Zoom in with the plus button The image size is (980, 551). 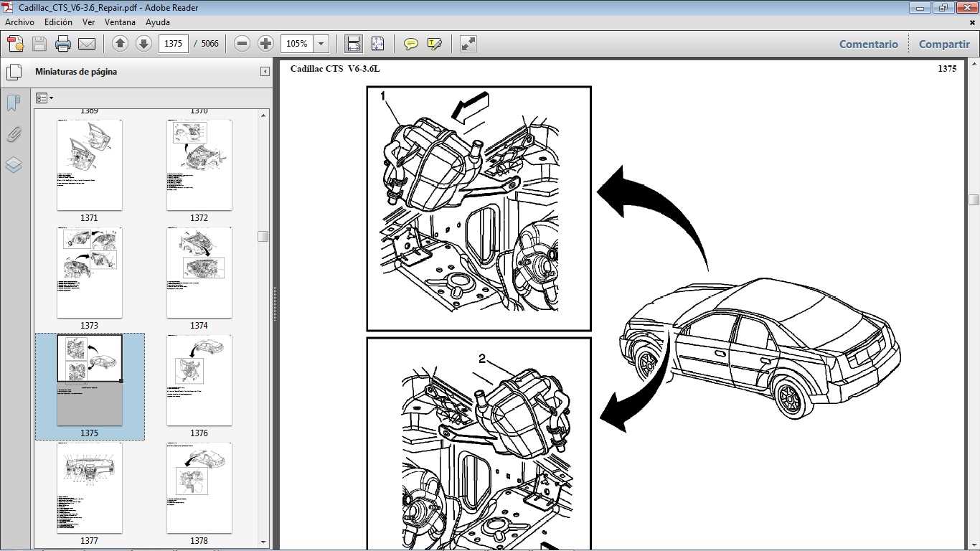coord(265,44)
